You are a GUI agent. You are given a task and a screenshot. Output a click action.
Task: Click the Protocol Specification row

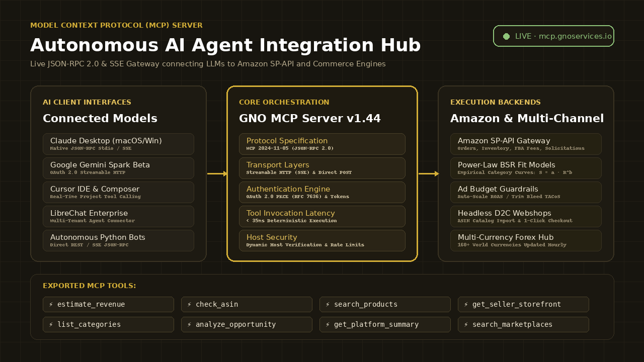[x=322, y=144]
